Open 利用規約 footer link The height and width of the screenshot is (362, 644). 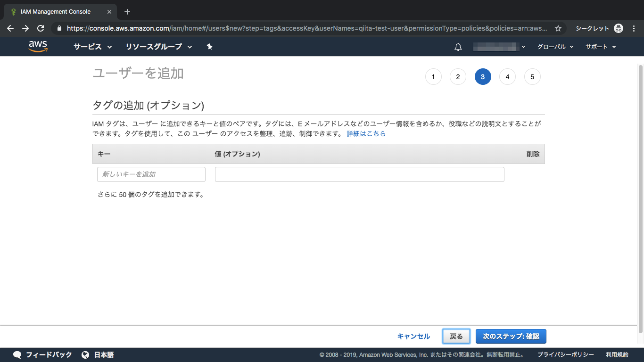pyautogui.click(x=617, y=355)
